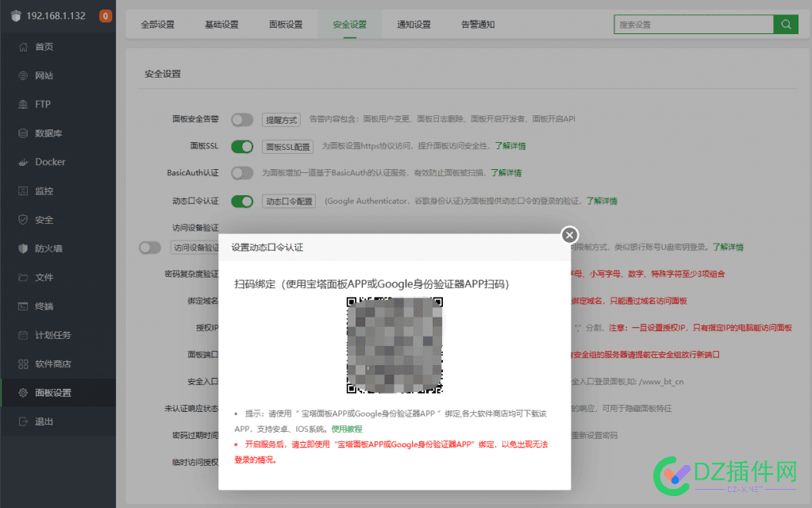Click the 提醒方式 button
Viewport: 812px width, 508px height.
tap(281, 120)
